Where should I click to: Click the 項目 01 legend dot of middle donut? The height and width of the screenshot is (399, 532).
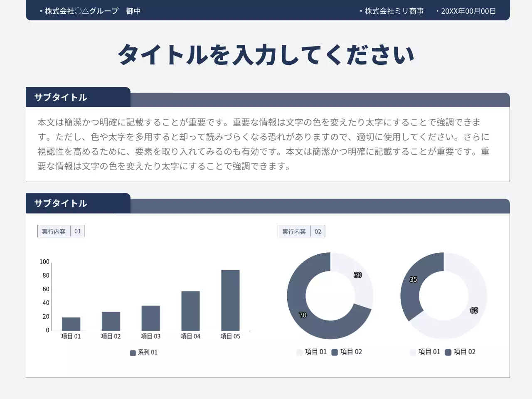(x=299, y=352)
